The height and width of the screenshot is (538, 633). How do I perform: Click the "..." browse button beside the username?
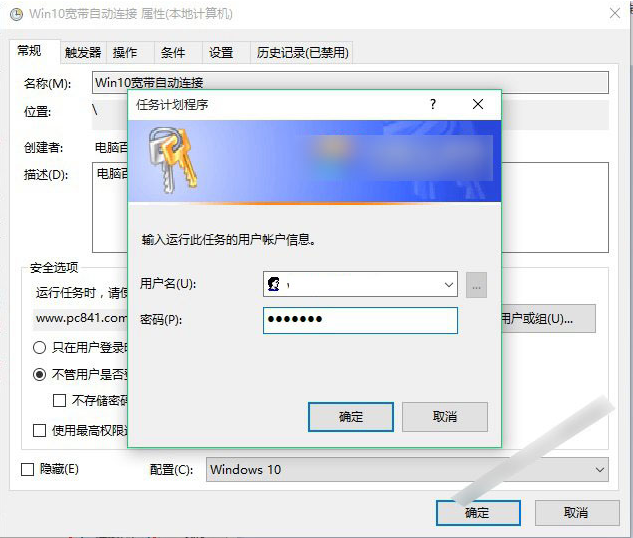pyautogui.click(x=476, y=285)
